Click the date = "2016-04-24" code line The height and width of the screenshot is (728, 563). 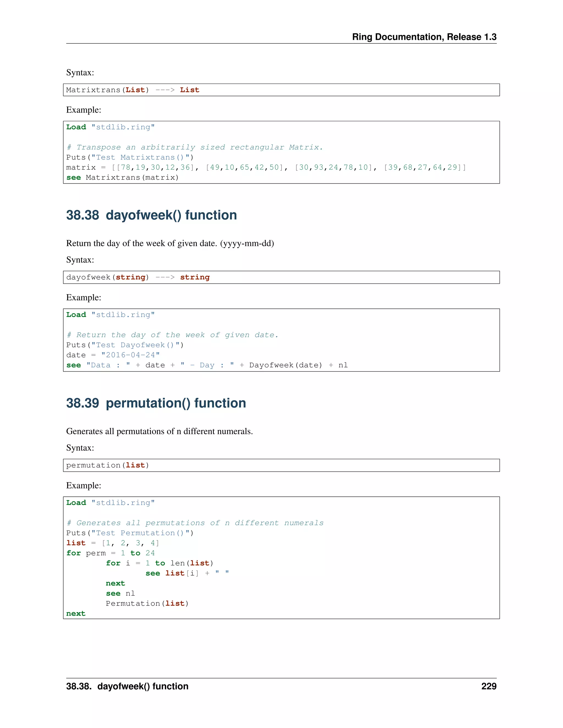[113, 355]
